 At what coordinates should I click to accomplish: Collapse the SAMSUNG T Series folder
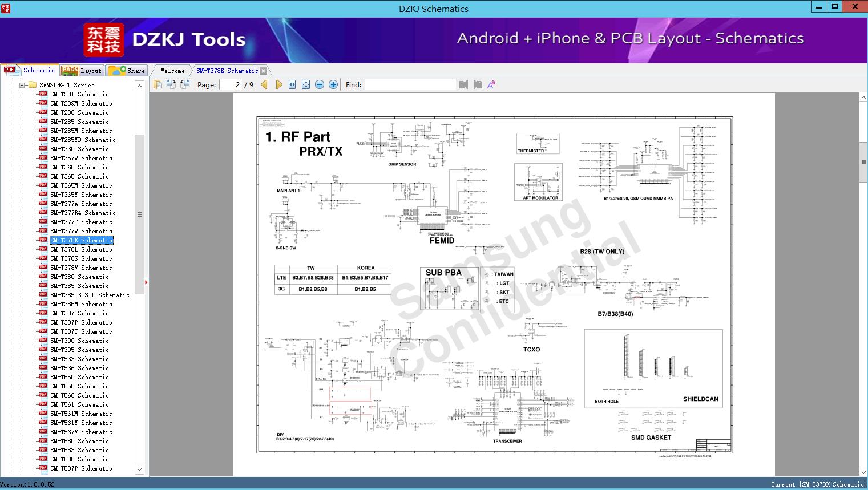click(x=22, y=85)
